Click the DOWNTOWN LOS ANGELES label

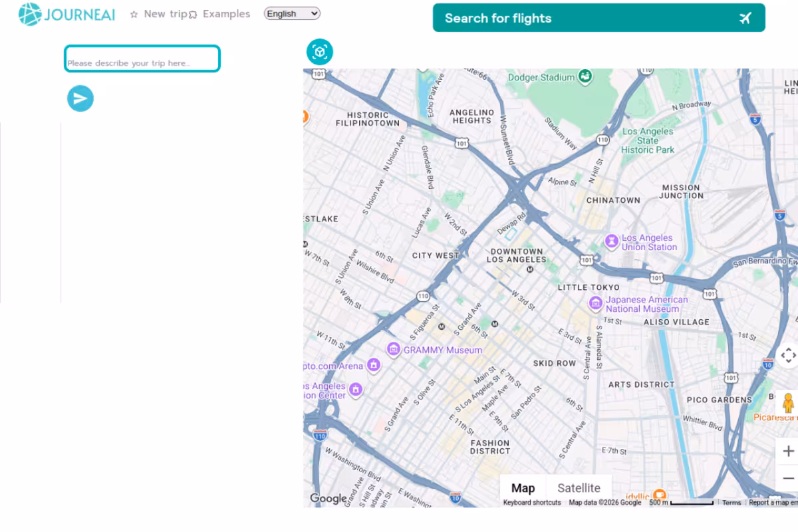pos(517,255)
